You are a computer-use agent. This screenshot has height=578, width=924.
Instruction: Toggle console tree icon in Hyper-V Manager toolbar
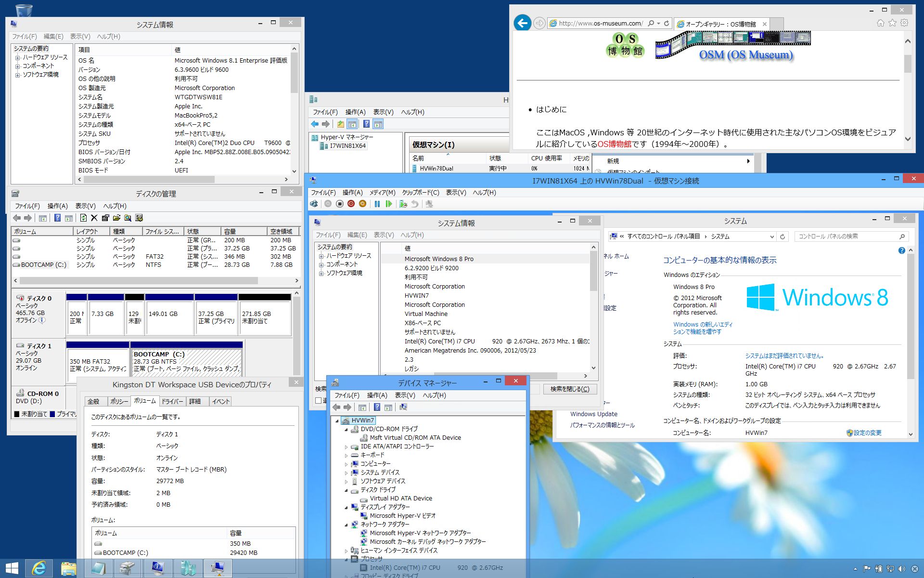[352, 124]
